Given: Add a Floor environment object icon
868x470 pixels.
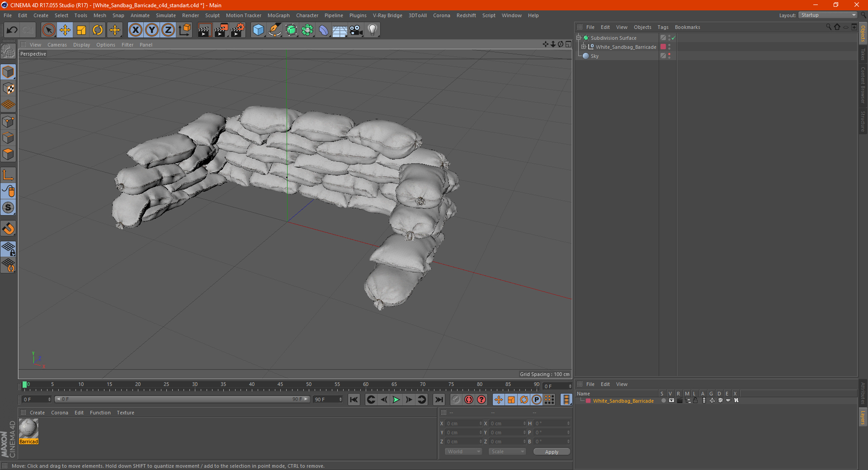Looking at the screenshot, I should [x=340, y=30].
